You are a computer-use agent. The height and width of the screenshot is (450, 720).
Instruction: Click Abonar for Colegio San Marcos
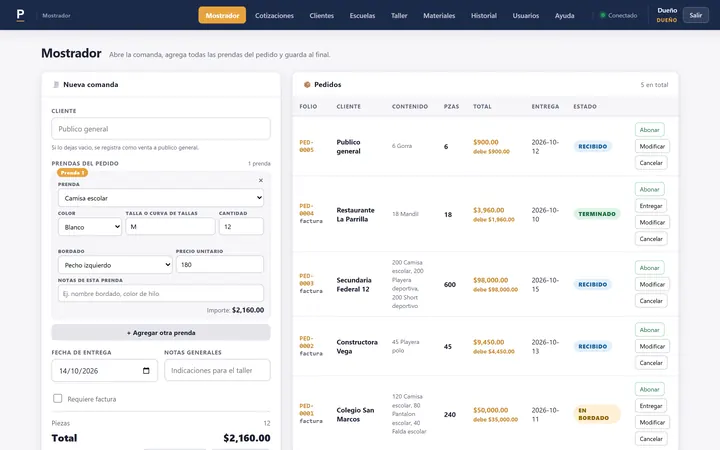pyautogui.click(x=649, y=389)
